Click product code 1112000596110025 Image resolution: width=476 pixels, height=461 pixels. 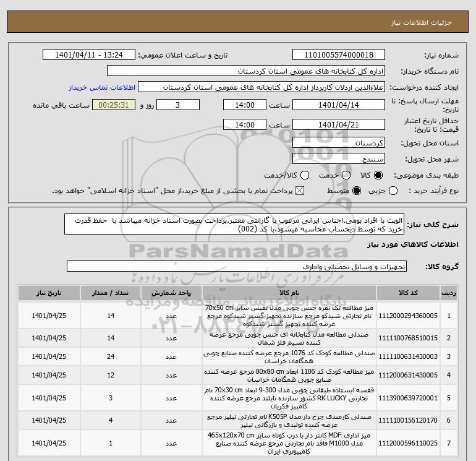click(408, 443)
